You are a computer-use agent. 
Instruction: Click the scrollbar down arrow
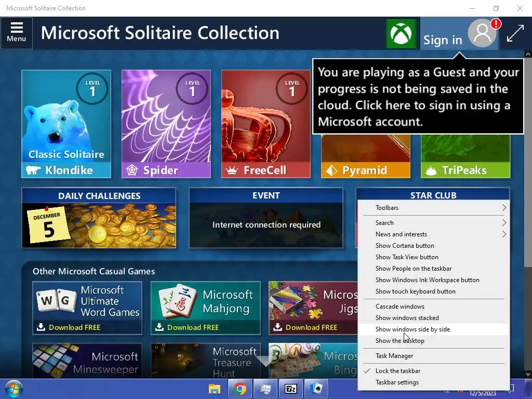[528, 374]
